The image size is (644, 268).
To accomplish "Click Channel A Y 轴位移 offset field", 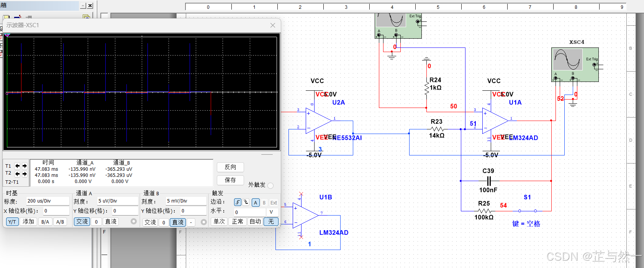I will pos(125,211).
